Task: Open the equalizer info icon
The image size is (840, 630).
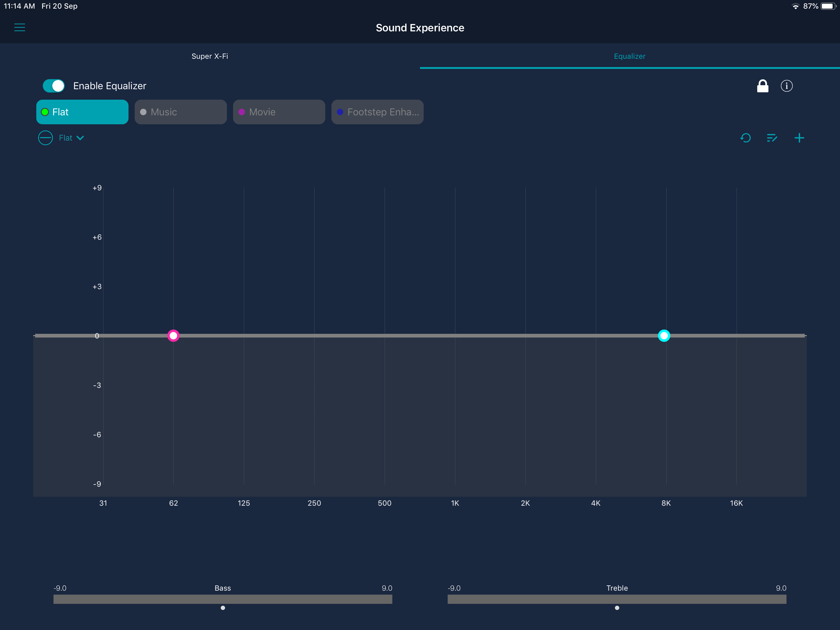Action: point(787,86)
